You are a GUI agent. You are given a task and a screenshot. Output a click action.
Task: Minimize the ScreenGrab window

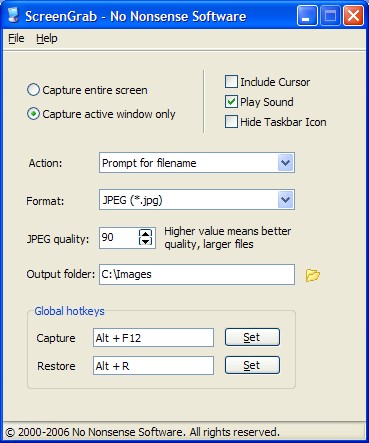pyautogui.click(x=307, y=16)
